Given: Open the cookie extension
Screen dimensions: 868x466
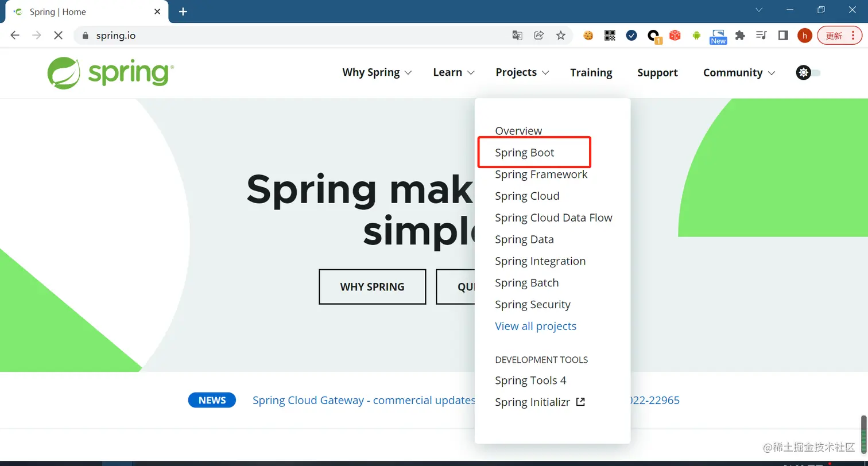Looking at the screenshot, I should click(588, 36).
